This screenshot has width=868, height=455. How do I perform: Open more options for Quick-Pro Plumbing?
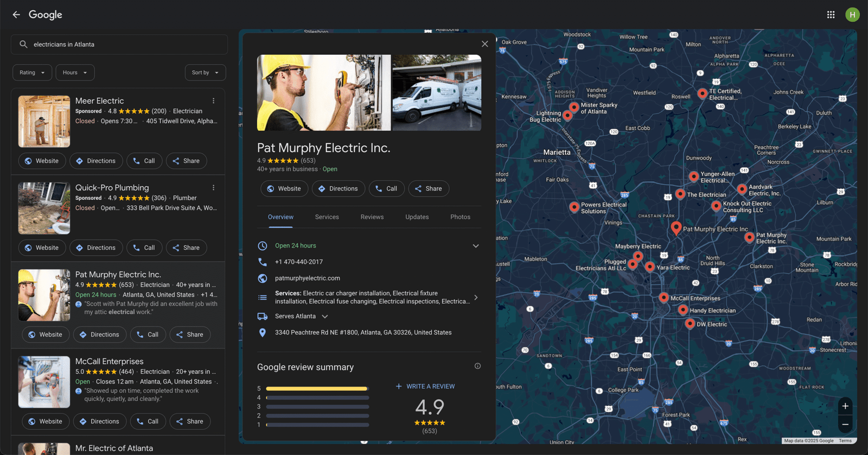tap(214, 188)
